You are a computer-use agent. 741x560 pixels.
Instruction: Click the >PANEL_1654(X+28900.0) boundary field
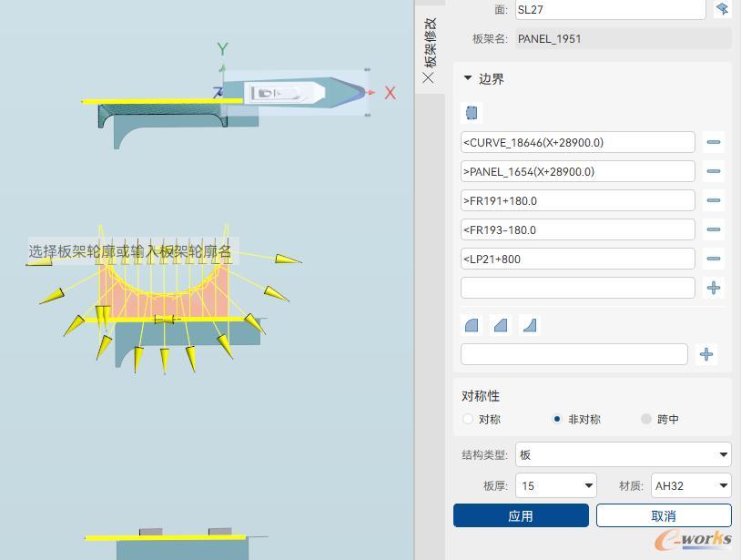pyautogui.click(x=577, y=171)
